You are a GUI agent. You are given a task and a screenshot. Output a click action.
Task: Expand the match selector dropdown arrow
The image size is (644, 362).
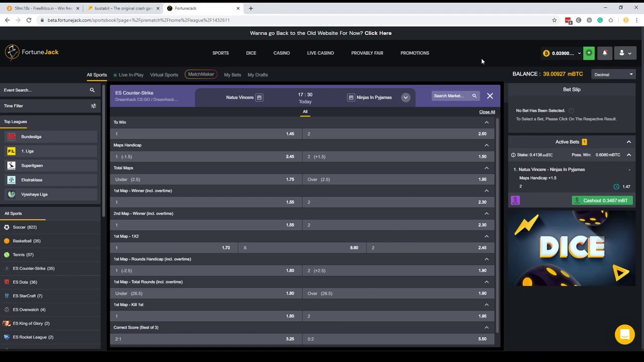point(406,98)
